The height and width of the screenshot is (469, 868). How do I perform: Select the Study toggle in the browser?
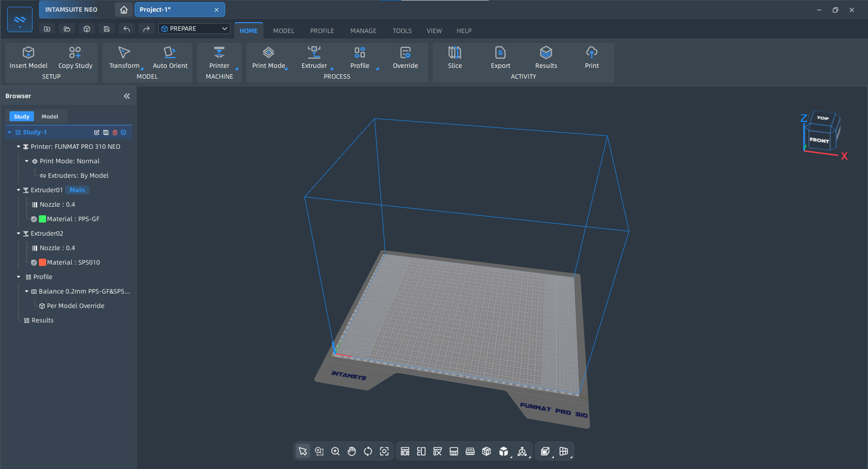click(x=21, y=117)
